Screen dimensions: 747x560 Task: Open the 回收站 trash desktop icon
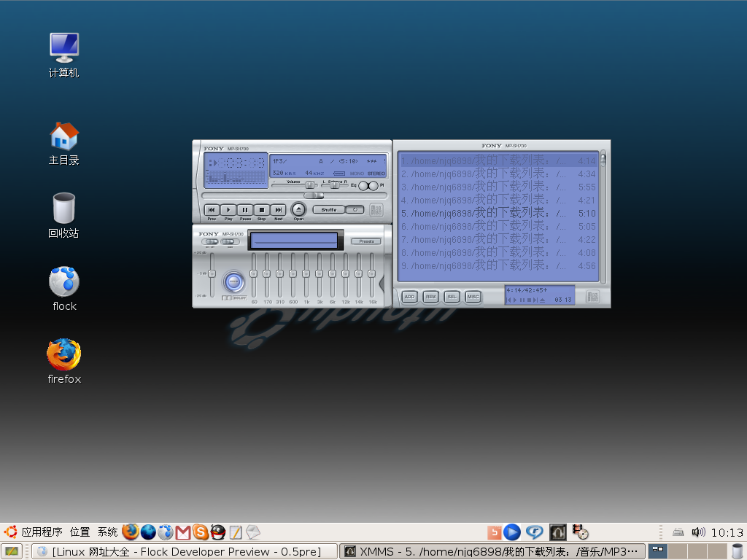[64, 215]
